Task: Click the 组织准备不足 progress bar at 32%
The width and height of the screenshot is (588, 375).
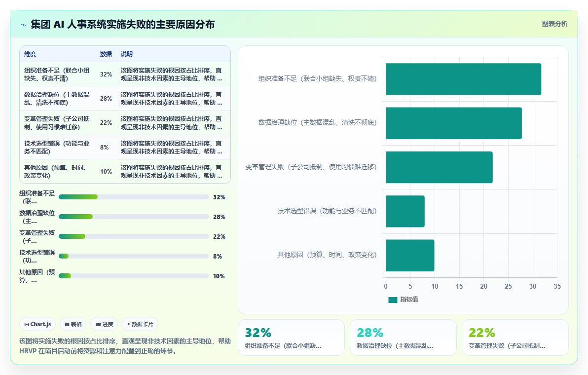Action: click(x=134, y=197)
